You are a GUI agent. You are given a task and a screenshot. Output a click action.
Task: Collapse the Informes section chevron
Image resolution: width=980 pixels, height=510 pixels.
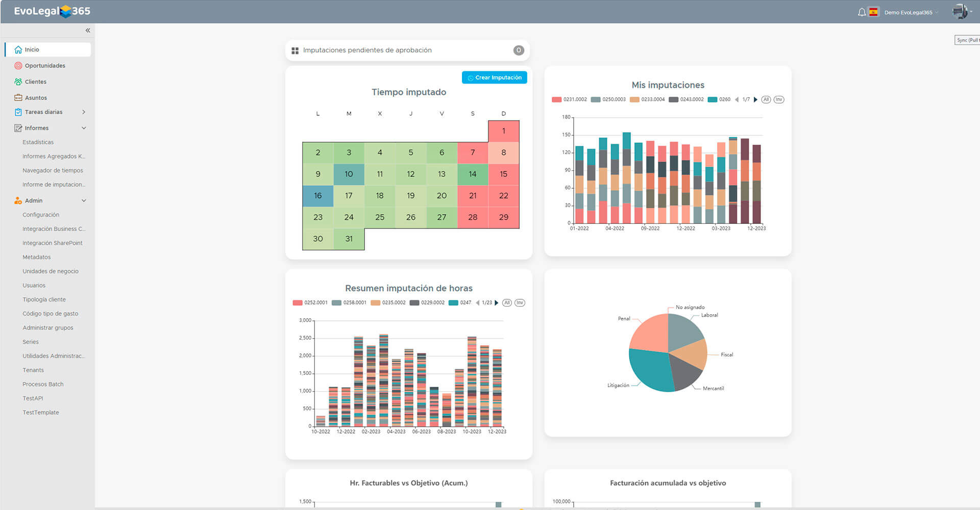[x=84, y=128]
